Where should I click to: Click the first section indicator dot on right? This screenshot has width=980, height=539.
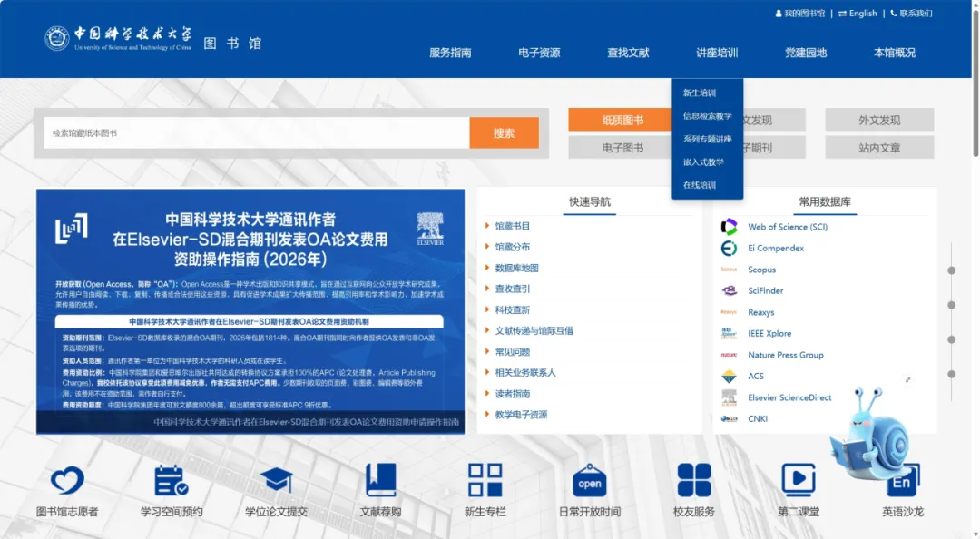(x=951, y=270)
